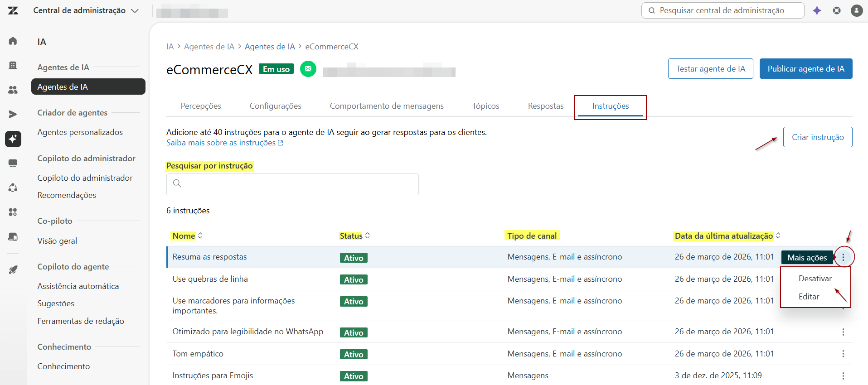Choose Editar in the actions menu
Viewport: 868px width, 385px height.
click(809, 297)
